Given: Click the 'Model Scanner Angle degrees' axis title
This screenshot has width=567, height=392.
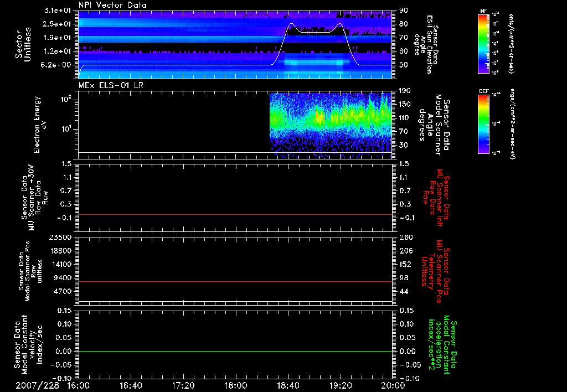Looking at the screenshot, I should [434, 125].
